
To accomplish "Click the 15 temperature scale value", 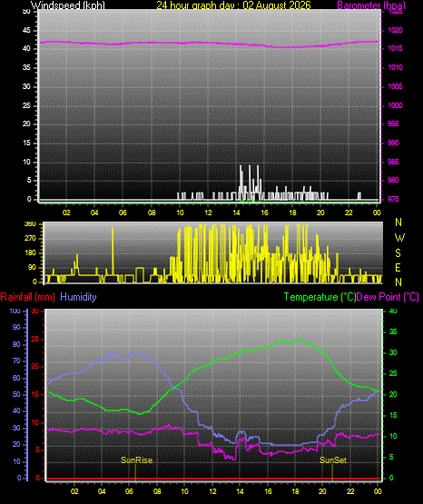I will pyautogui.click(x=393, y=415).
